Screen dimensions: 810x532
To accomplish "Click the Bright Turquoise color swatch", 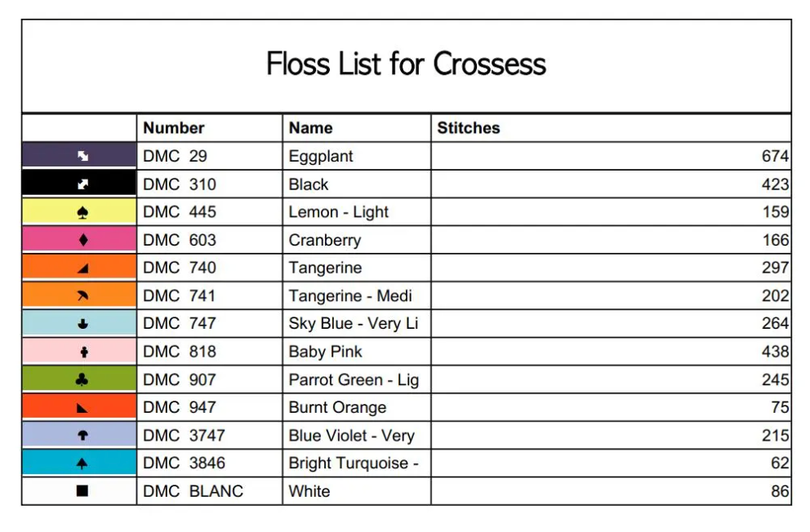I will (49, 463).
